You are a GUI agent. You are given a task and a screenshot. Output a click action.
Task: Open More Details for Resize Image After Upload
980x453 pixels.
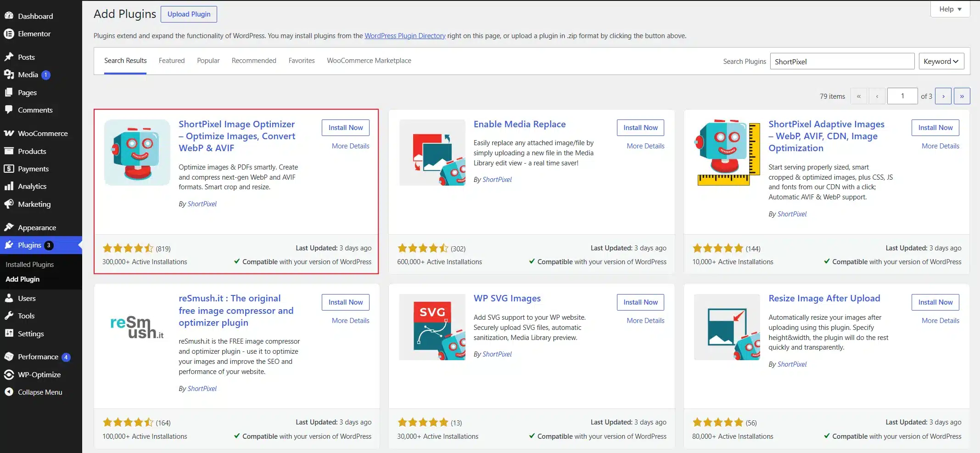tap(941, 321)
